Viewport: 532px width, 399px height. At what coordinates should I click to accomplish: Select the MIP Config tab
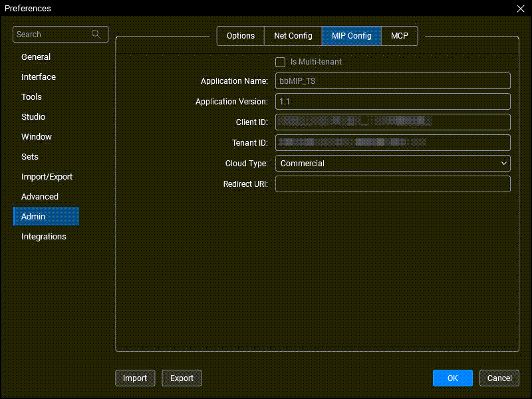pos(351,36)
